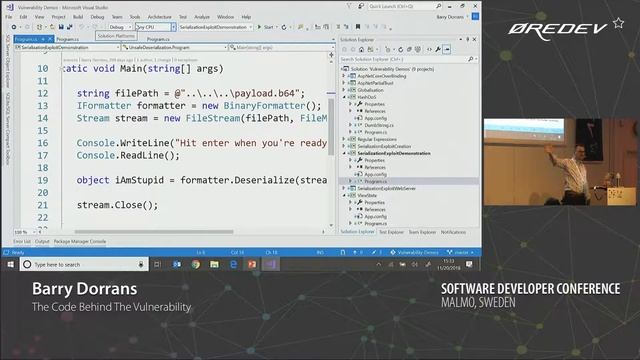Open the Tools menu
The image size is (640, 360).
click(135, 17)
